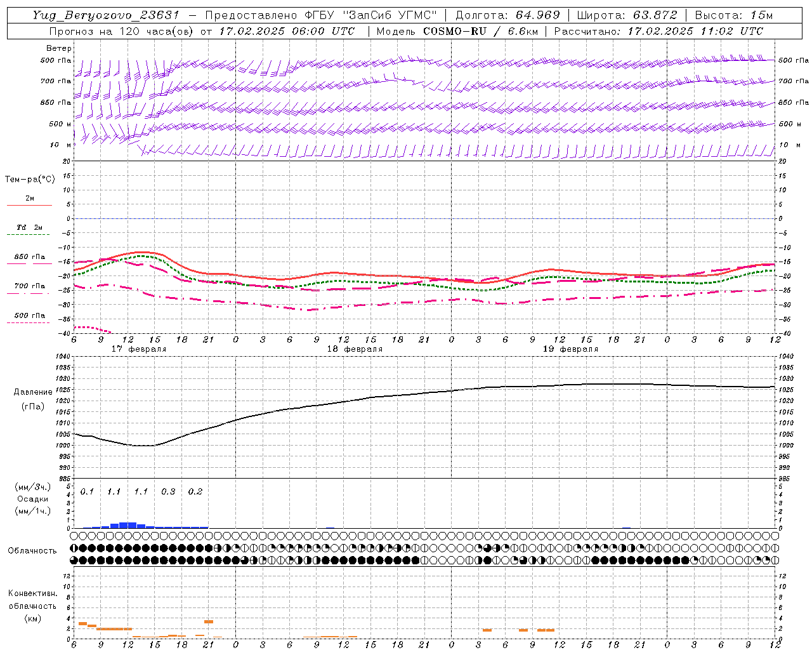The width and height of the screenshot is (812, 650).
Task: Click the Конвективн. облачность (км) label
Action: (x=32, y=606)
